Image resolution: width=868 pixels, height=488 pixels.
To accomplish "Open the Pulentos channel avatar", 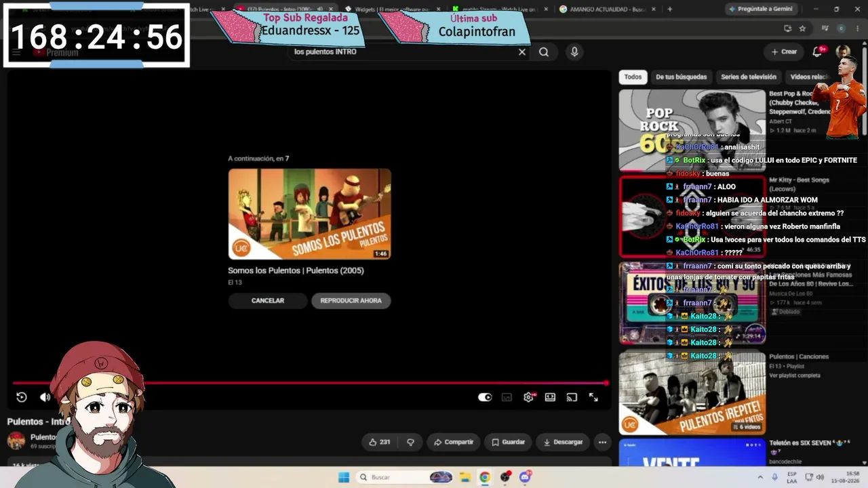I will (x=16, y=441).
